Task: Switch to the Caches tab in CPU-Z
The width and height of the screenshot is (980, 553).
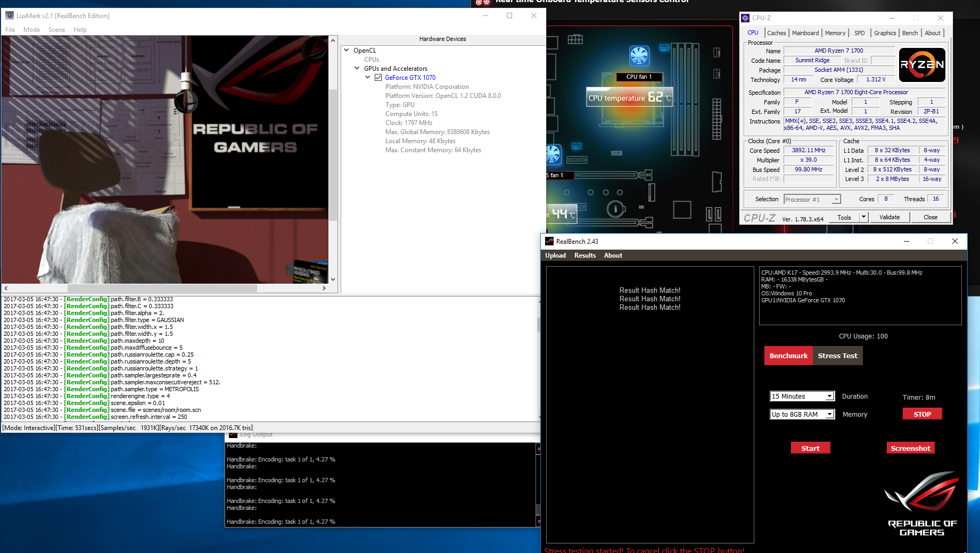Action: click(776, 33)
